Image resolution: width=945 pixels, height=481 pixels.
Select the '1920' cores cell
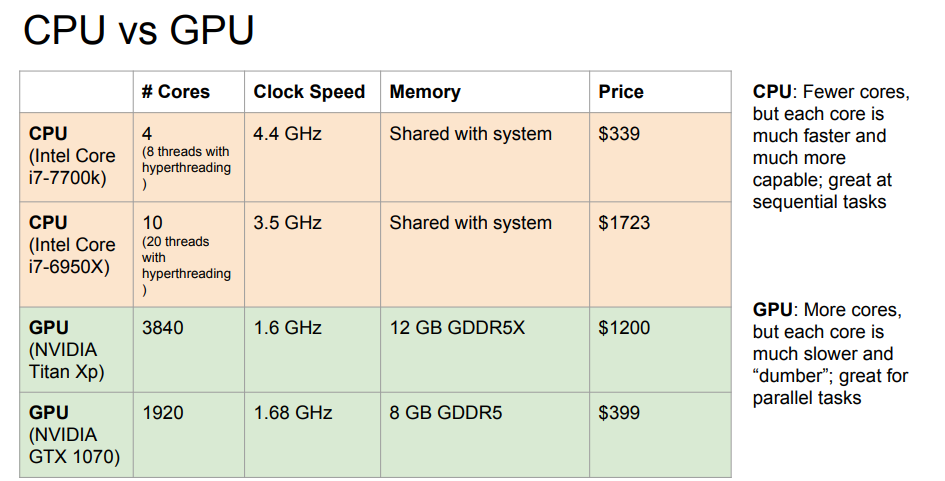(x=163, y=413)
